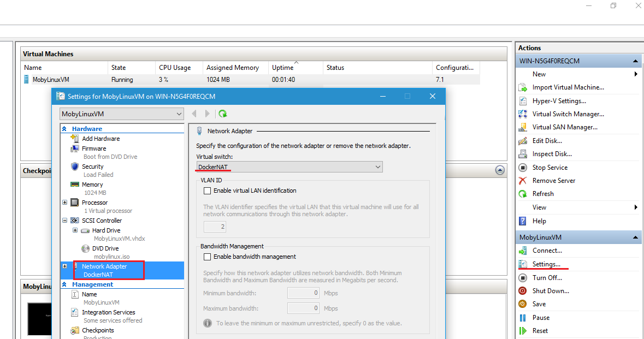The image size is (644, 339).
Task: Collapse the SCSI Controller tree node
Action: tap(65, 221)
